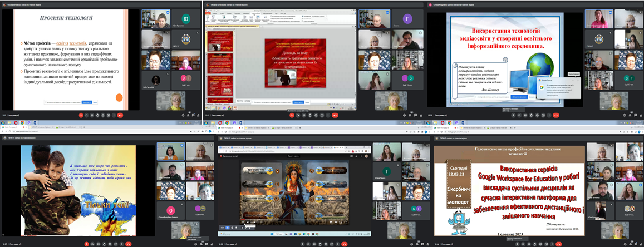Open more options in Проєктні технології meeting
Viewport: 644px width, 247px height.
[113, 115]
